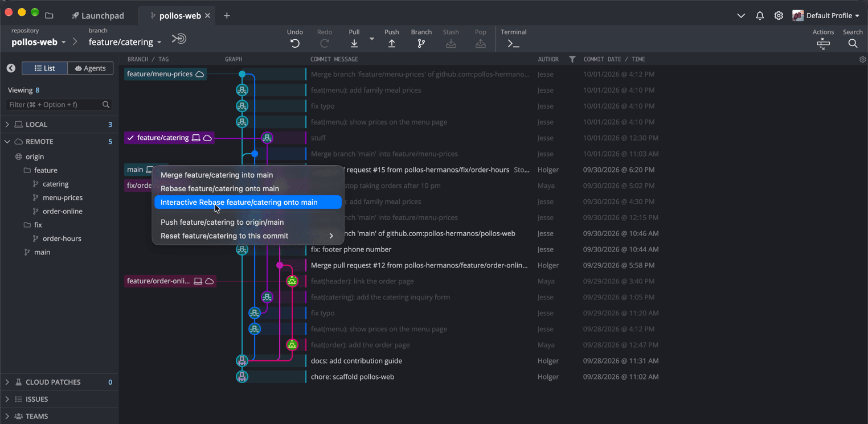The height and width of the screenshot is (424, 868).
Task: Open the Actions command palette icon
Action: (x=823, y=44)
